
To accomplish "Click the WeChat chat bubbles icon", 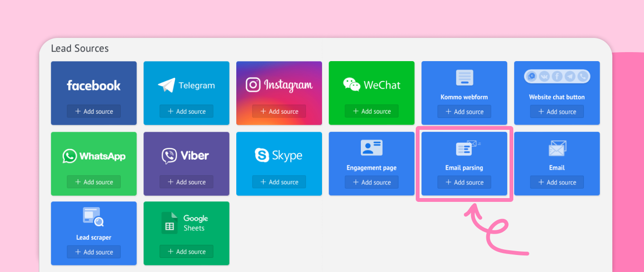I will click(352, 84).
